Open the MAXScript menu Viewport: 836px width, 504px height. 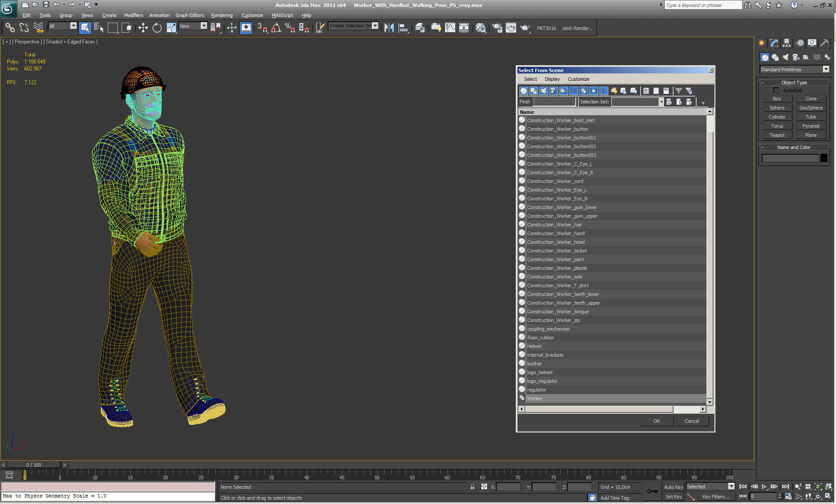pyautogui.click(x=282, y=15)
